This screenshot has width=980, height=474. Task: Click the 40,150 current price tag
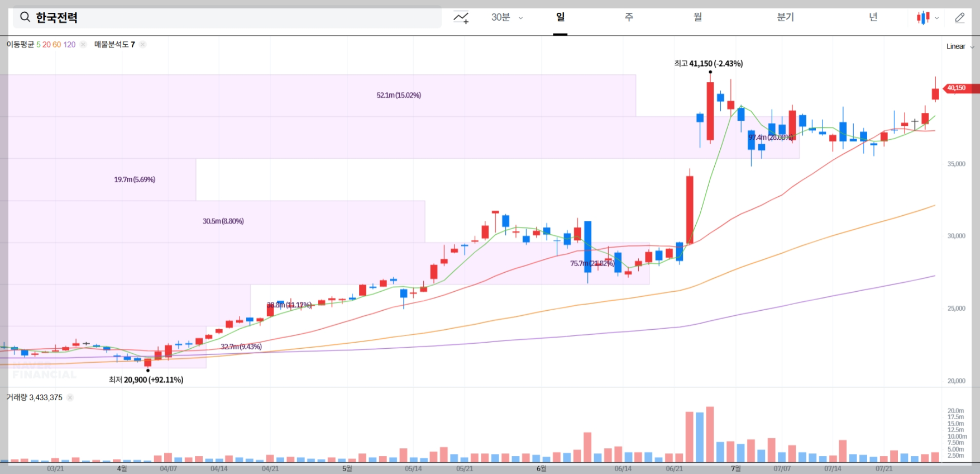pyautogui.click(x=960, y=88)
